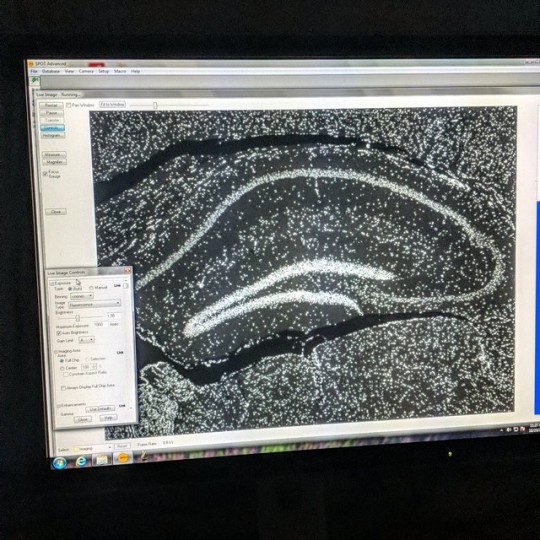Enable Always Display Full Chip Area
540x540 pixels.
63,388
